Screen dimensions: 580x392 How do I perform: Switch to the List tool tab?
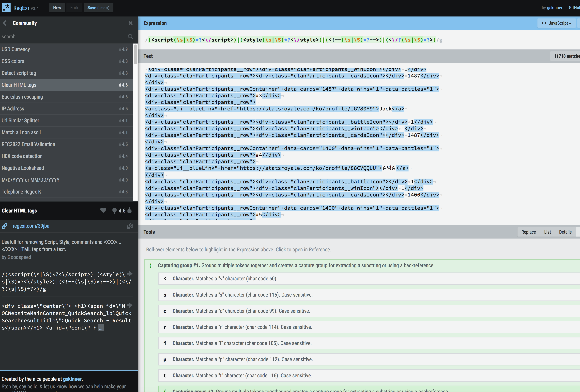point(547,232)
